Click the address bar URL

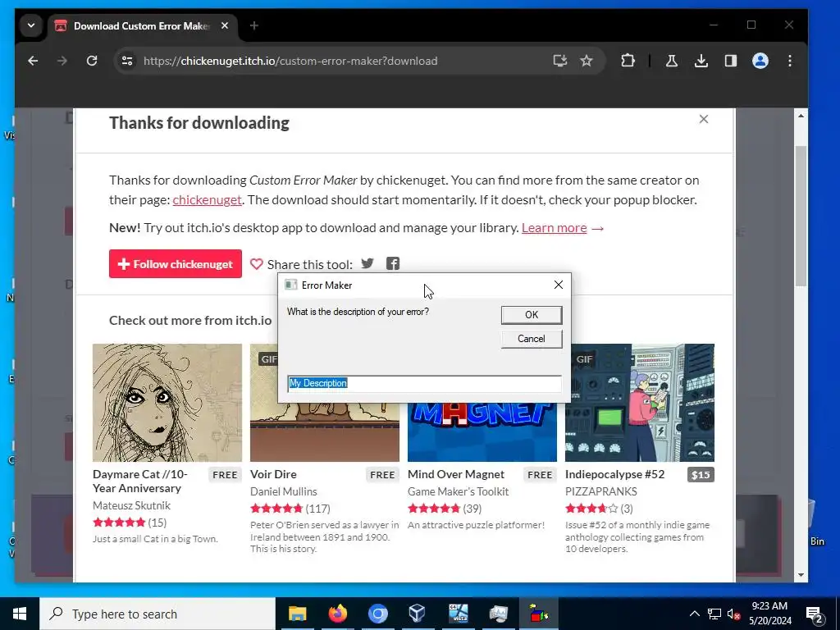[290, 61]
